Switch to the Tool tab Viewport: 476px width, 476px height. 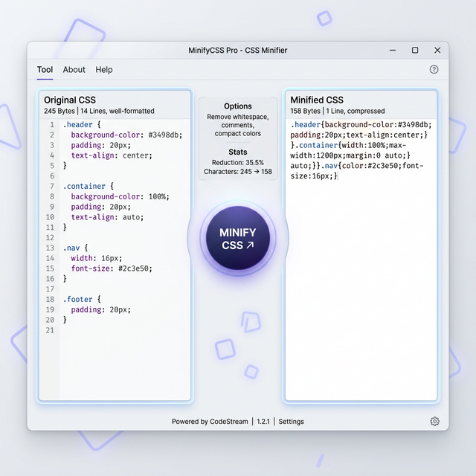[x=45, y=70]
